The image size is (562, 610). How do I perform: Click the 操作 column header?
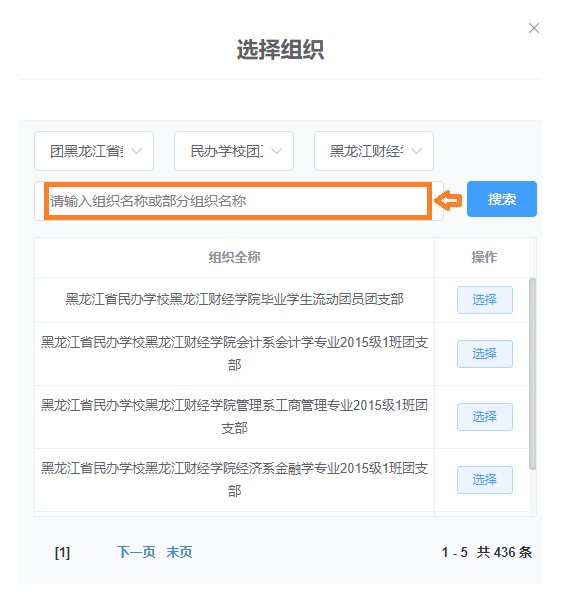pyautogui.click(x=484, y=257)
